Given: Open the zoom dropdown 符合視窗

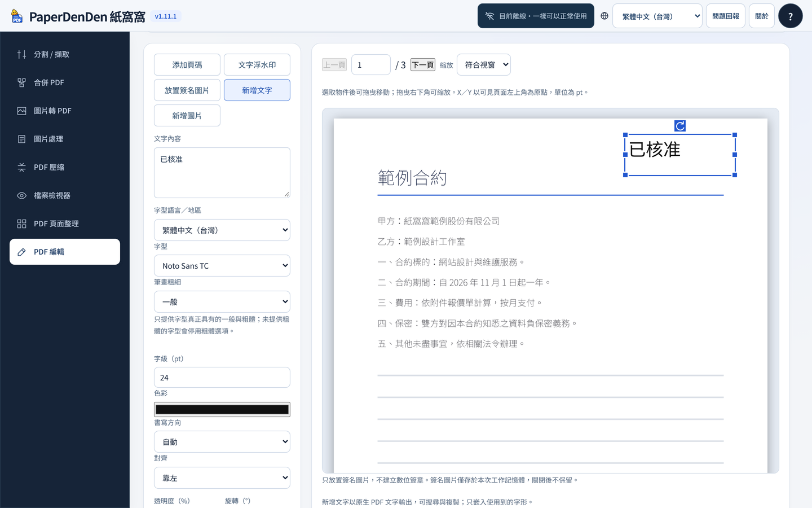Looking at the screenshot, I should tap(484, 65).
